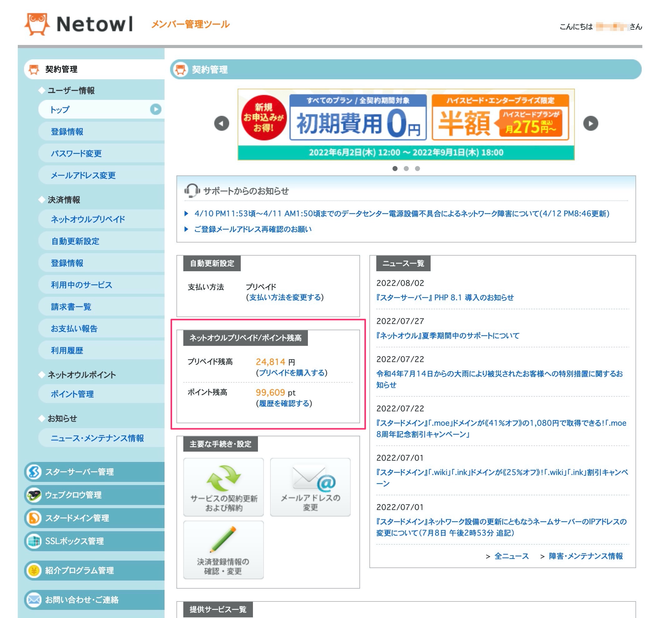The image size is (672, 618).
Task: Click 履歴を確認する link
Action: point(284,404)
